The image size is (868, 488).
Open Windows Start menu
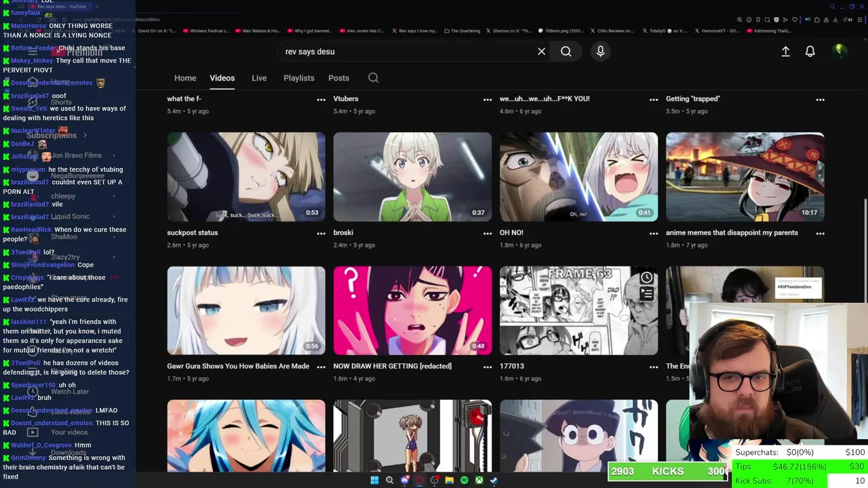(x=374, y=481)
